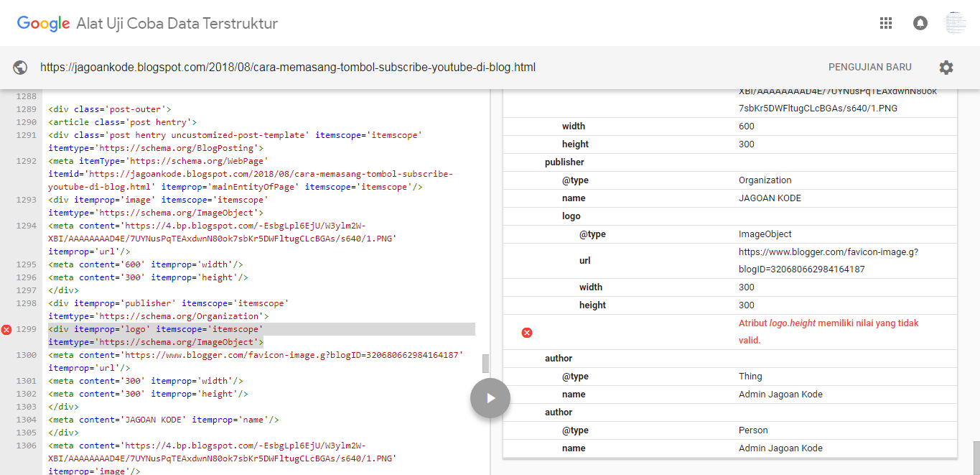Click the Person type value

[753, 430]
